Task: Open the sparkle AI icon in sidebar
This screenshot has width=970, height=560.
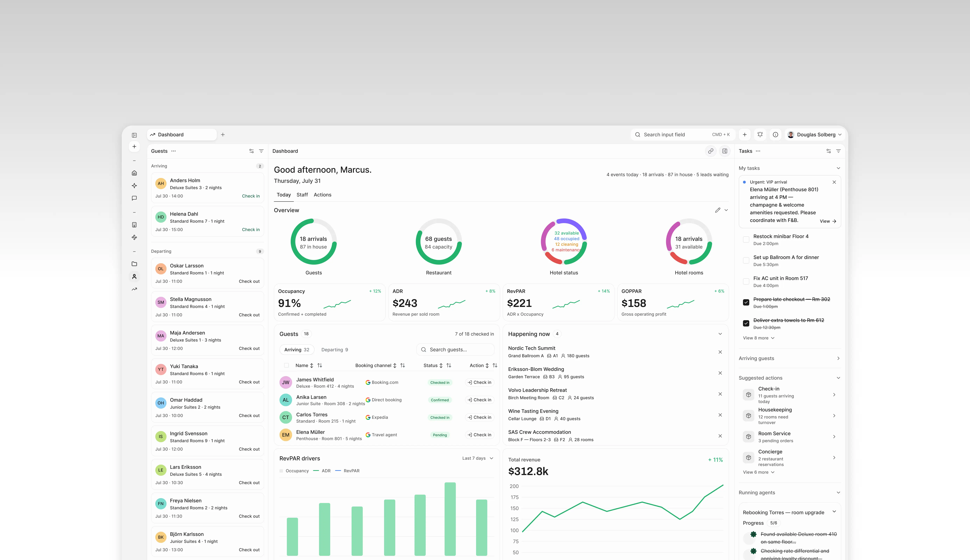Action: [x=134, y=186]
